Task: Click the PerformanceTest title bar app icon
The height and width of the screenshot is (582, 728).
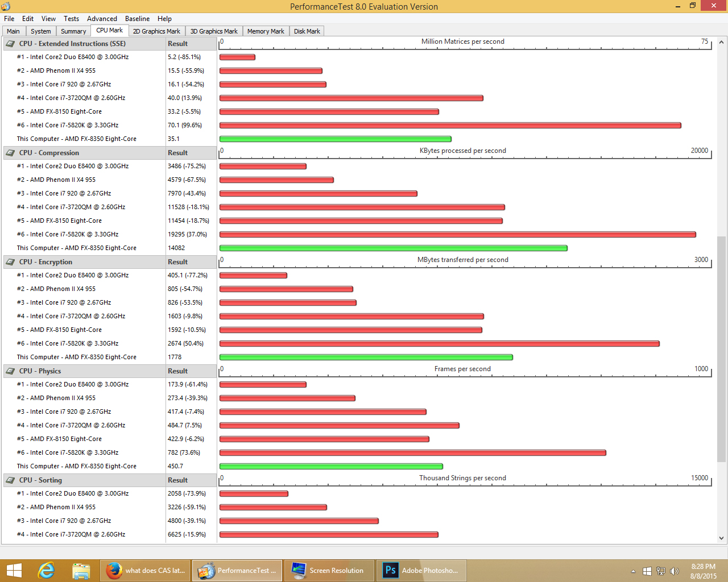Action: (6, 7)
